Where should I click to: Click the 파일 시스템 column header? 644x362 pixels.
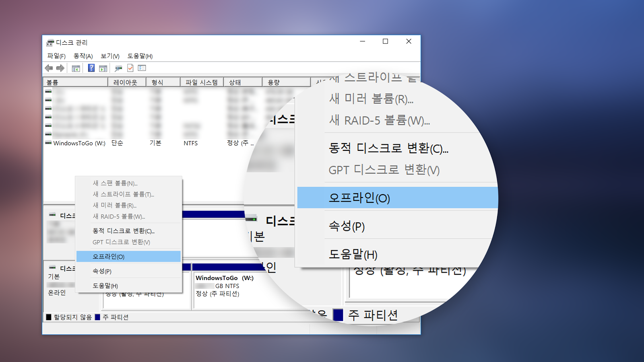click(201, 82)
